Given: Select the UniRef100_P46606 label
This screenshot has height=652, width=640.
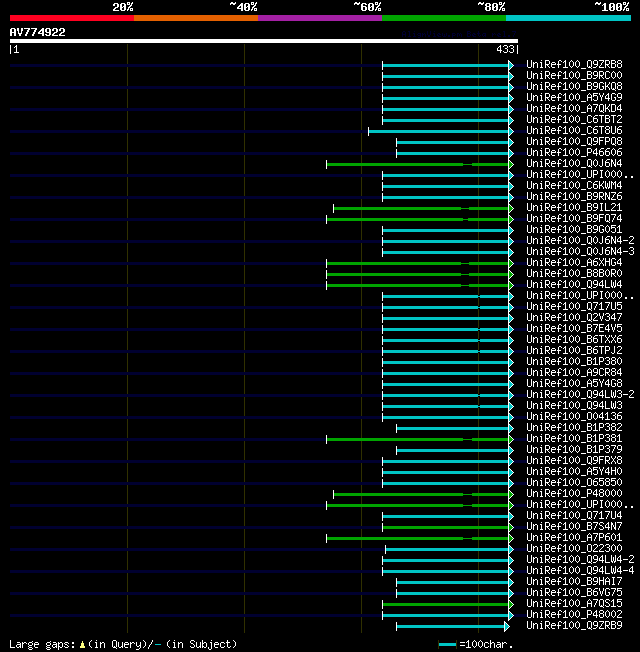Looking at the screenshot, I should click(x=574, y=153).
